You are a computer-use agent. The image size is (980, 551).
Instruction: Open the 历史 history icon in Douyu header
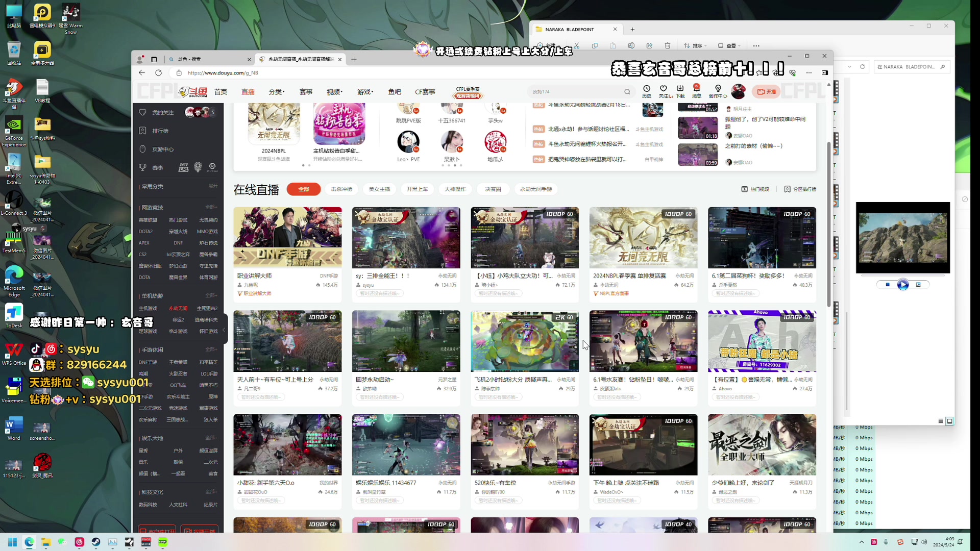tap(647, 91)
